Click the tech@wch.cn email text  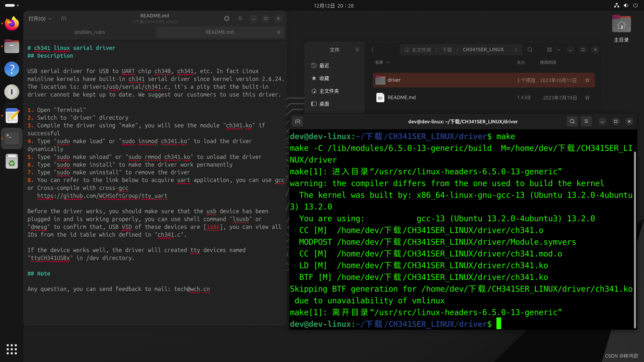[x=192, y=289]
